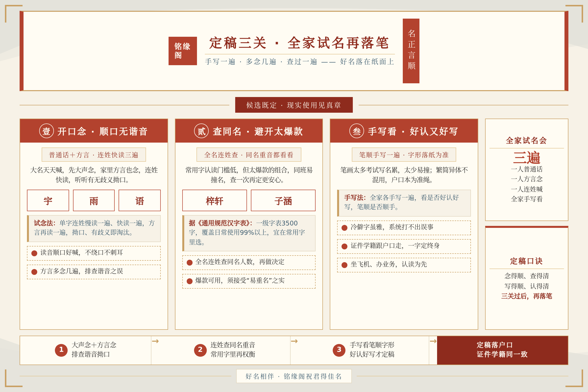Click the large 三遍 text
Viewport: 588px width, 392px height.
pyautogui.click(x=527, y=158)
